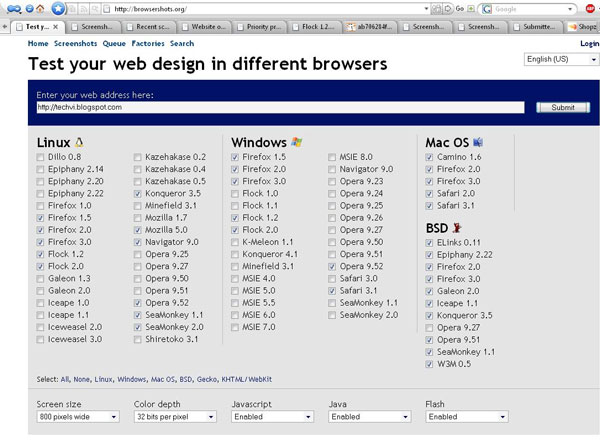Image resolution: width=600 pixels, height=440 pixels.
Task: Open the Screen size dropdown
Action: pyautogui.click(x=78, y=417)
